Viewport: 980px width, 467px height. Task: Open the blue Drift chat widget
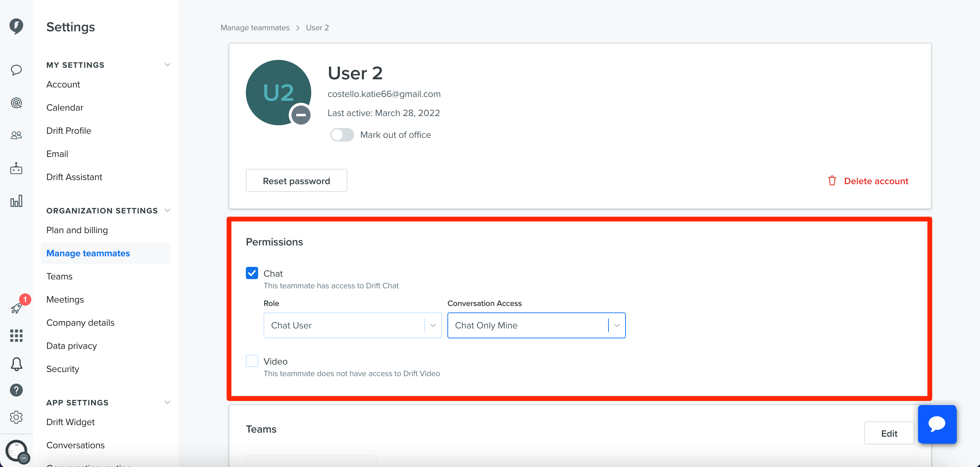937,424
